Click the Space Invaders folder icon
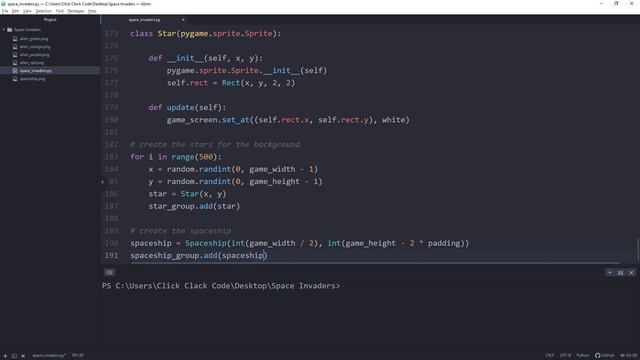640x360 pixels. pyautogui.click(x=10, y=30)
